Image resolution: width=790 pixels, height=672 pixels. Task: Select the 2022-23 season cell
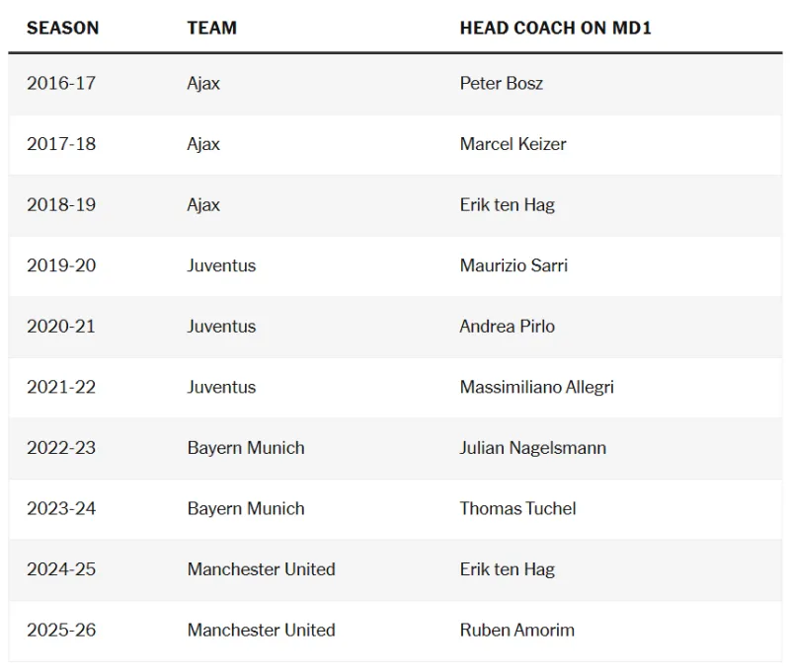click(x=61, y=448)
